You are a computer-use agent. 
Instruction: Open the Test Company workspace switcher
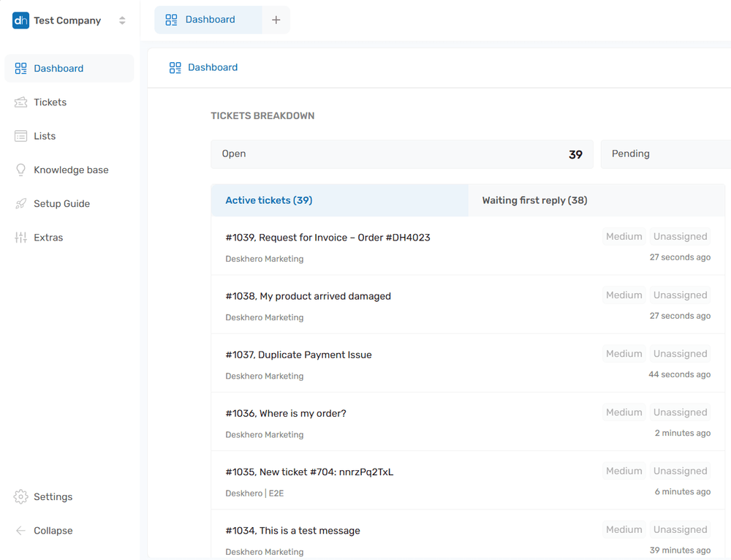[x=66, y=20]
